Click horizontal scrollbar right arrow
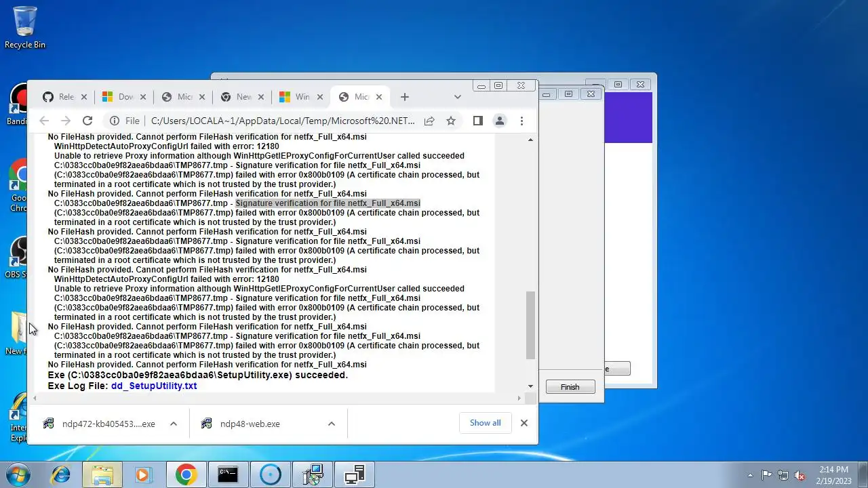Viewport: 868px width, 488px height. (519, 398)
